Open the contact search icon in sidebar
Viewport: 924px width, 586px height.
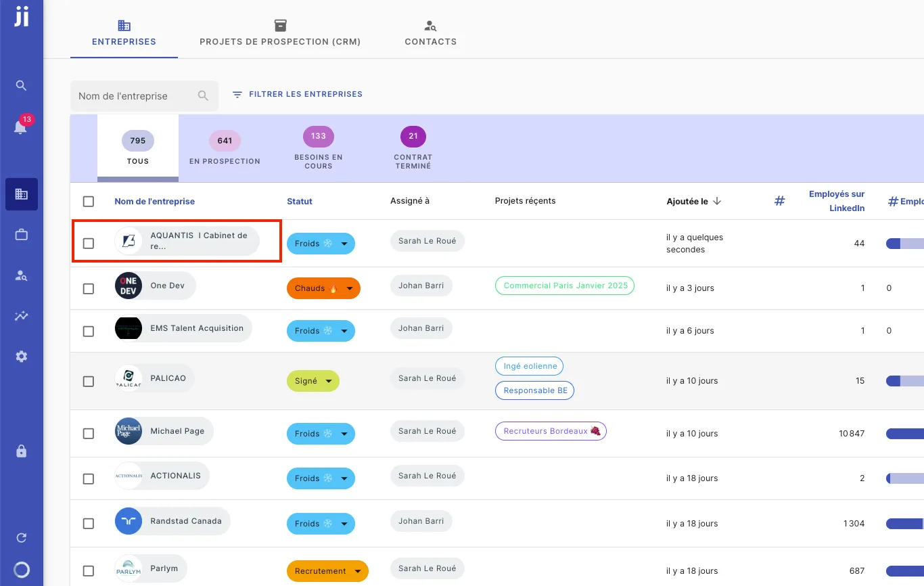click(x=21, y=275)
